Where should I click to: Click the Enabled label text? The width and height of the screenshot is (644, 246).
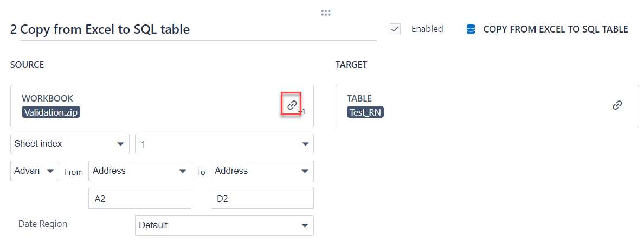coord(427,29)
